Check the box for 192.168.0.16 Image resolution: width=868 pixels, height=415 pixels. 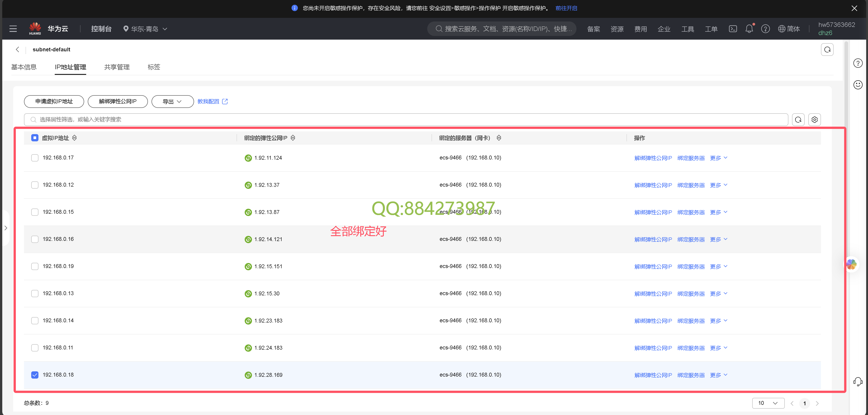[35, 239]
